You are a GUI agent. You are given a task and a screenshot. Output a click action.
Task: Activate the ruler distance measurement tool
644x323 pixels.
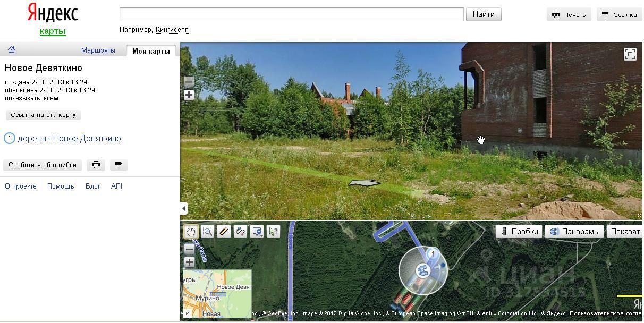click(x=224, y=231)
